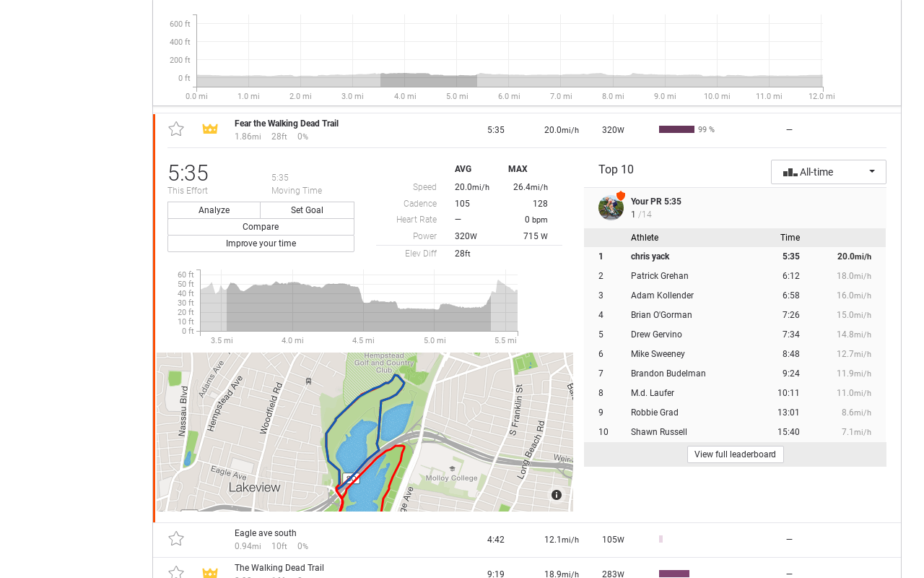Click View full leaderboard button
The image size is (924, 578).
coord(736,454)
